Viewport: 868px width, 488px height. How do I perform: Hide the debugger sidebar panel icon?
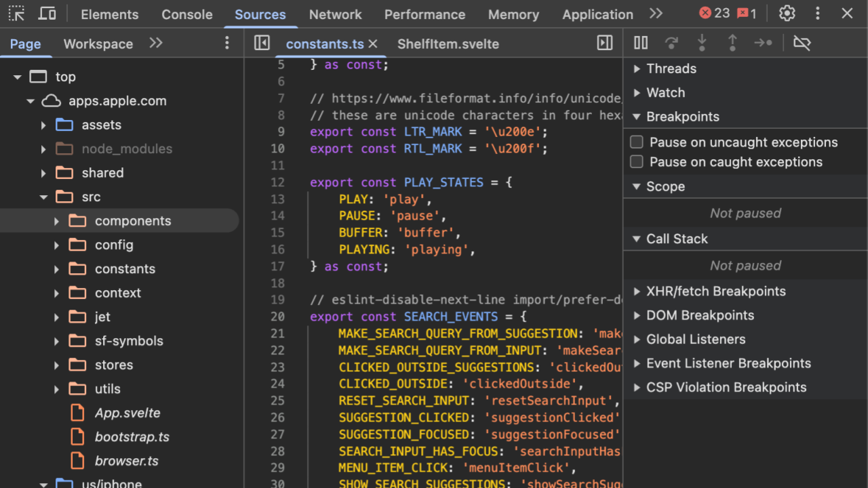pos(605,43)
